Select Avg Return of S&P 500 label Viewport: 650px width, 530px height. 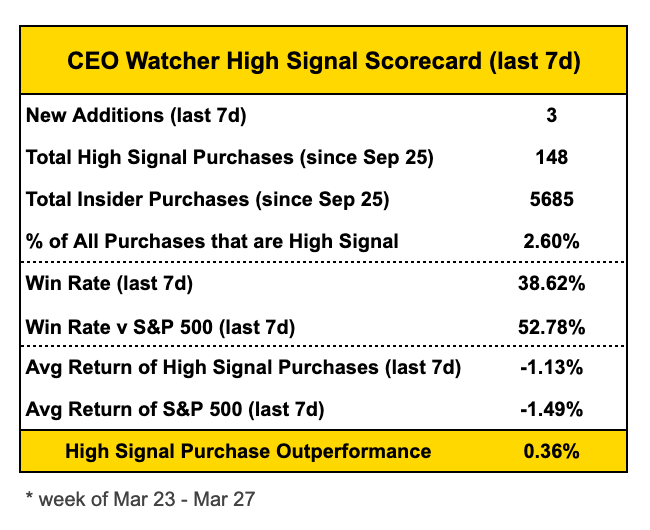(175, 409)
